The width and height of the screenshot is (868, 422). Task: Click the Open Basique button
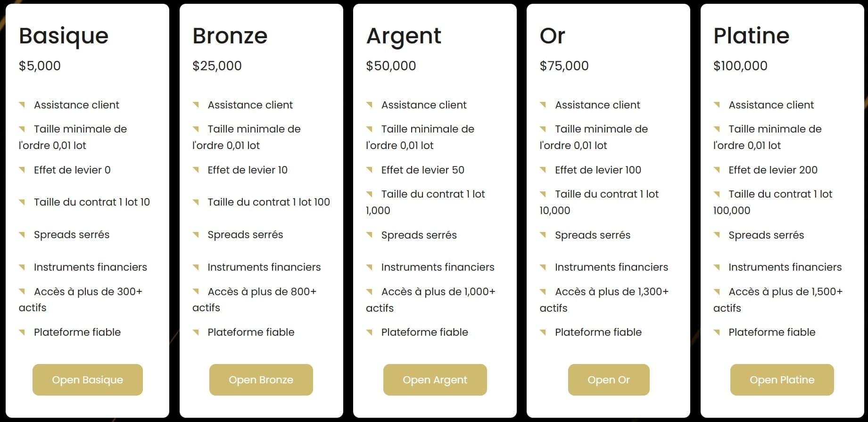tap(87, 380)
